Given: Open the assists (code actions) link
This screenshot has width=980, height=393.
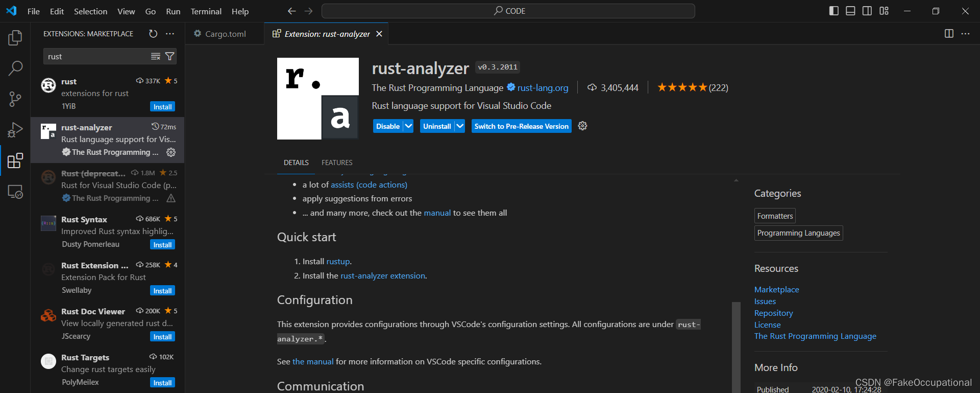Looking at the screenshot, I should (369, 184).
